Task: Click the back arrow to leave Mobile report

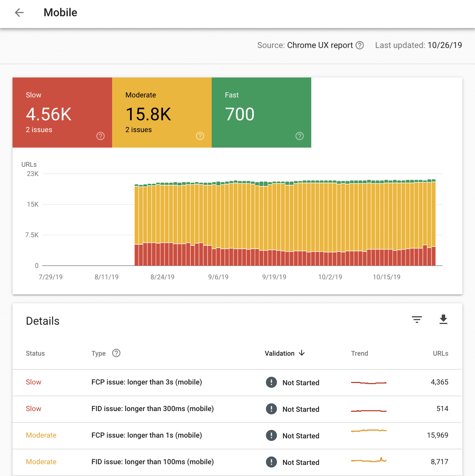Action: [19, 13]
